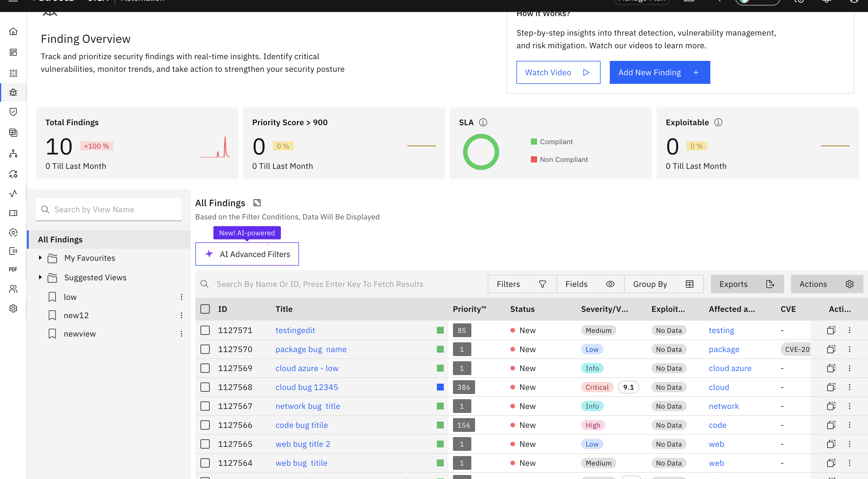Toggle the select-all header checkbox

point(205,309)
